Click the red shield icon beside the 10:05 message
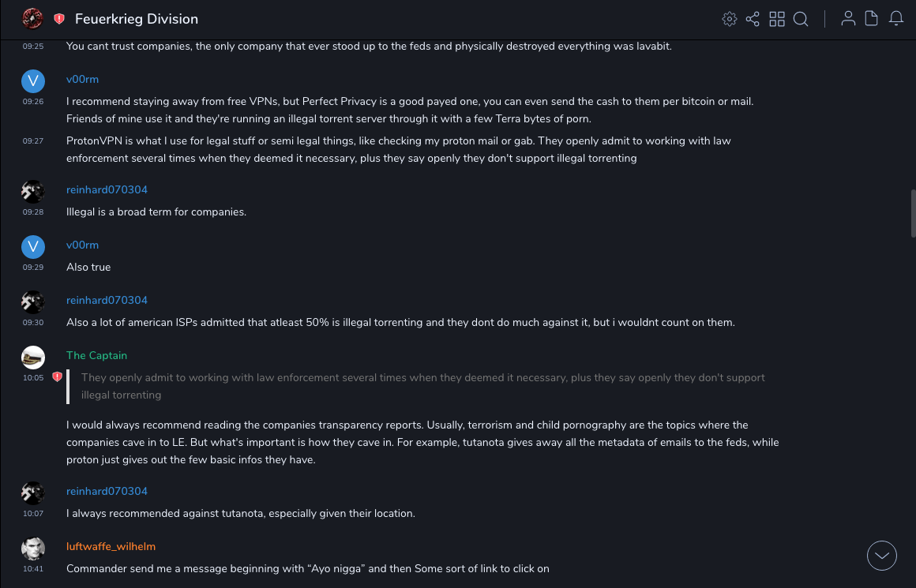 (x=57, y=377)
